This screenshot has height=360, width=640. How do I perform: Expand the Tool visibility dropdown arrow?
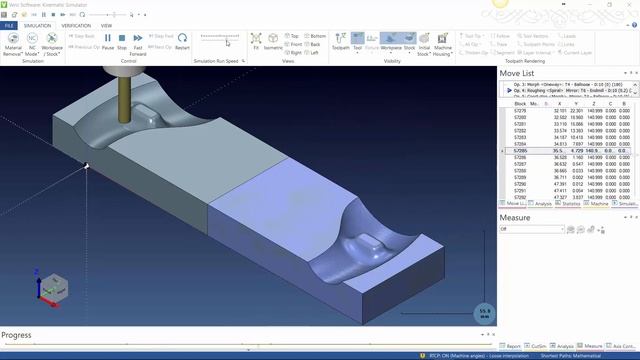[x=358, y=52]
